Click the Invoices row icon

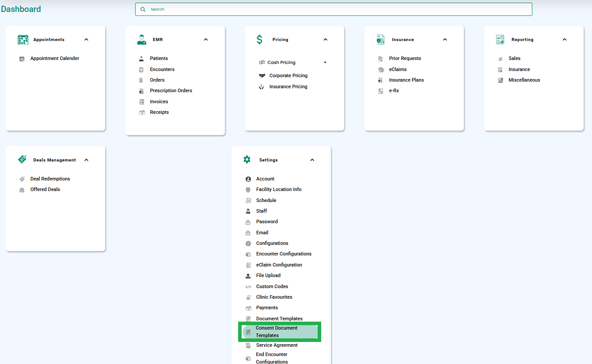(x=142, y=101)
